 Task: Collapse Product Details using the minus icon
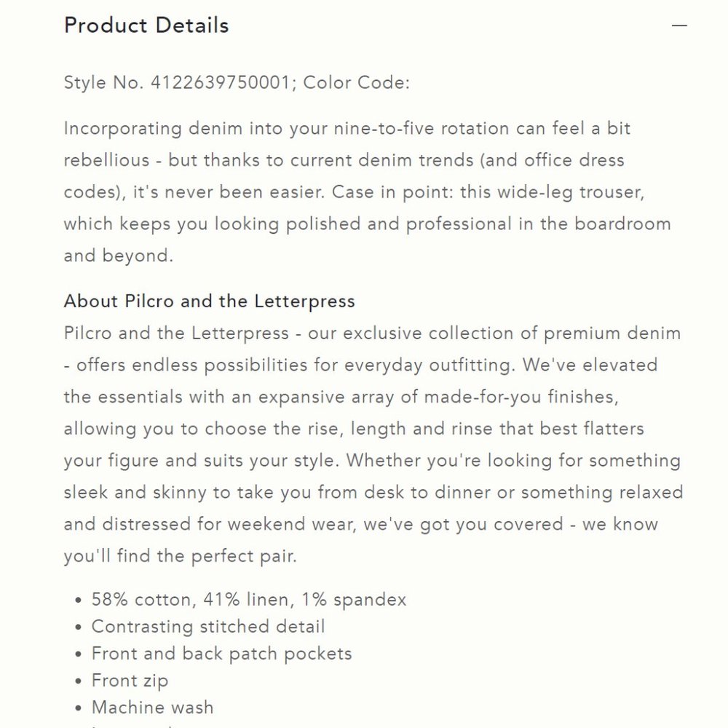(x=678, y=25)
